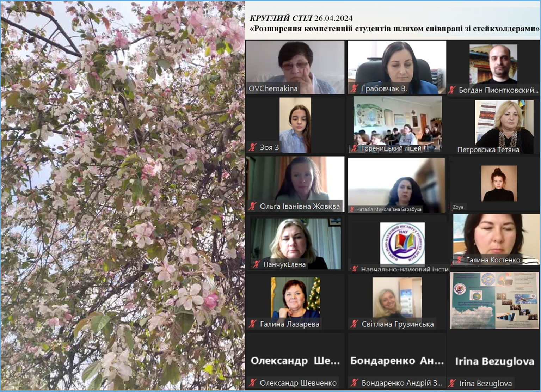This screenshot has height=392, width=541.
Task: Click the НАУ institute logo with book
Action: click(402, 244)
